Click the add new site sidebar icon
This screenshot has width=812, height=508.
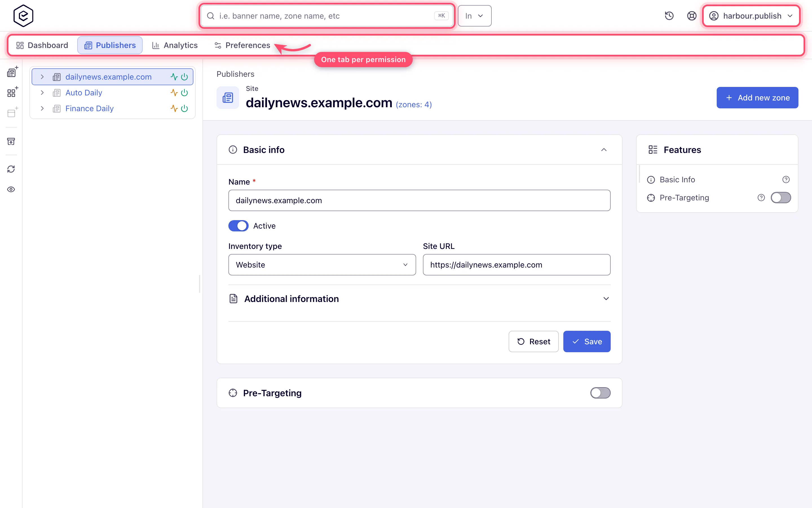tap(12, 72)
